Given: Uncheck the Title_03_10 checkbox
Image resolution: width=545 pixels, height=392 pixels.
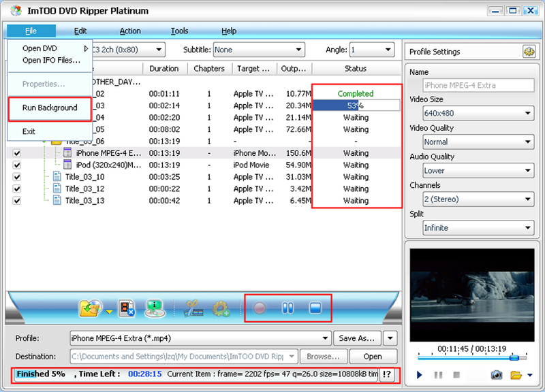Looking at the screenshot, I should pos(16,177).
